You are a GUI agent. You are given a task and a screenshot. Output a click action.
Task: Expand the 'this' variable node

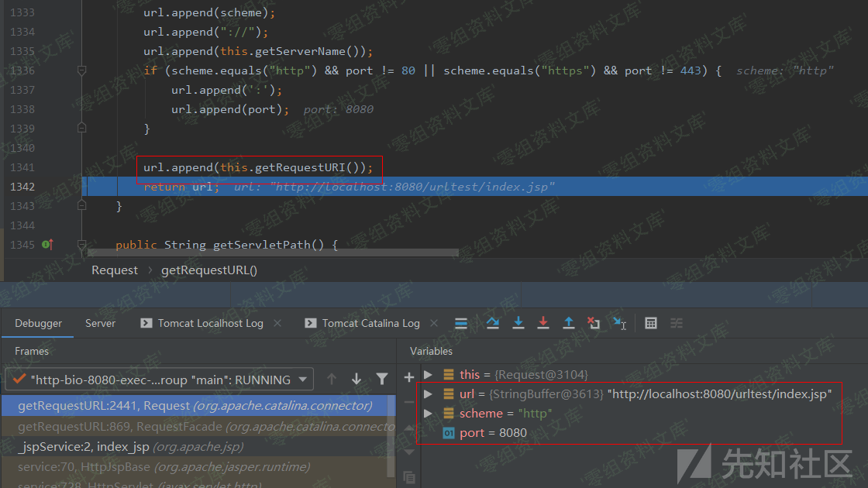tap(428, 375)
